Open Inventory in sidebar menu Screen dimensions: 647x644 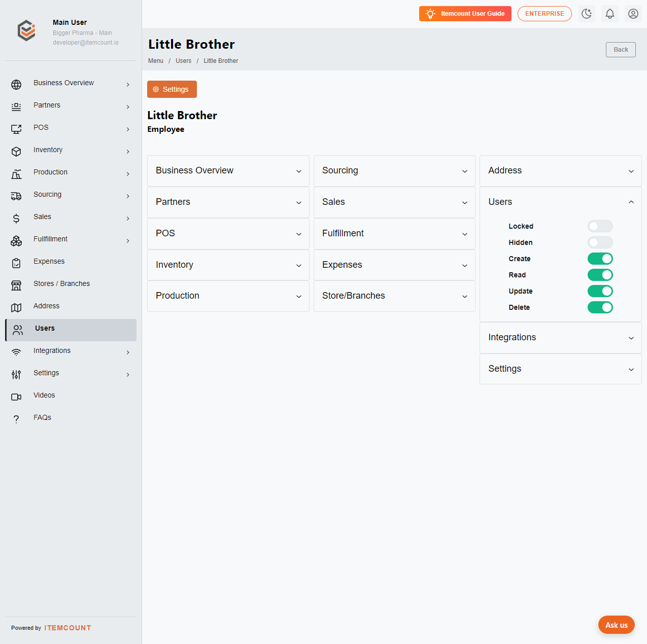(x=71, y=151)
